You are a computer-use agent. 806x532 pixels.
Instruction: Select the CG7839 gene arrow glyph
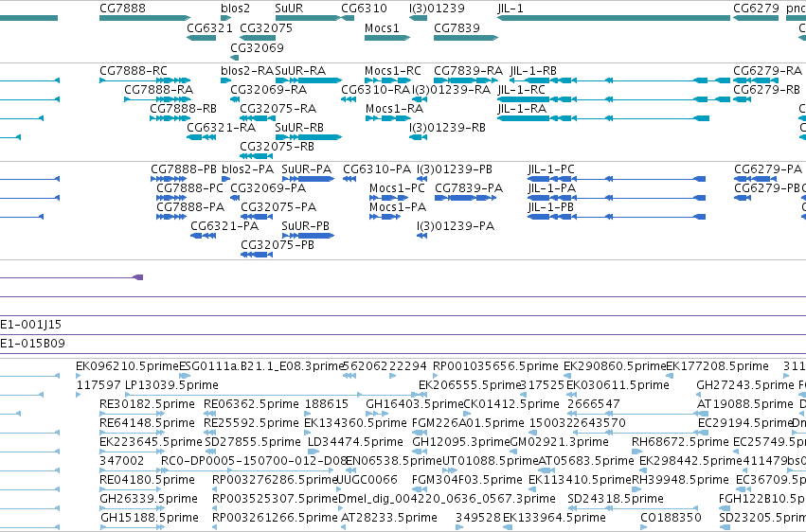[x=466, y=38]
